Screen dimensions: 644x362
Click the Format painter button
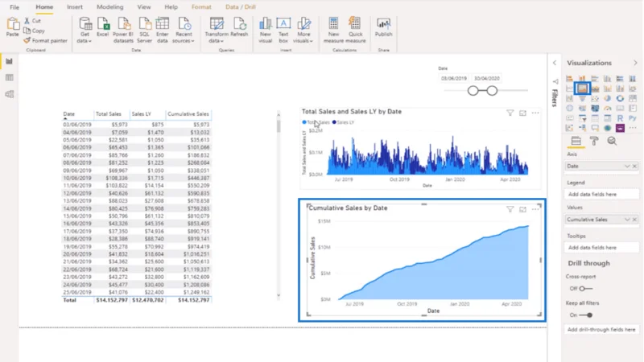click(45, 41)
